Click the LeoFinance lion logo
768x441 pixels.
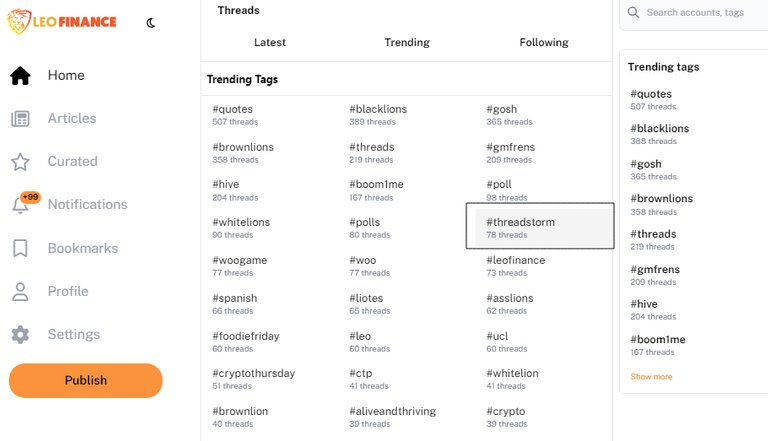(x=20, y=22)
